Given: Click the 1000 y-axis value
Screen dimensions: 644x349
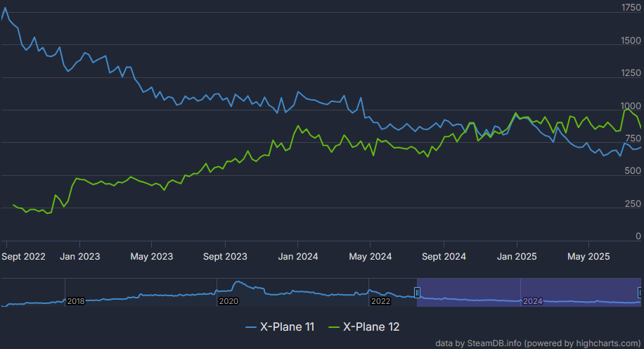Looking at the screenshot, I should [x=631, y=106].
